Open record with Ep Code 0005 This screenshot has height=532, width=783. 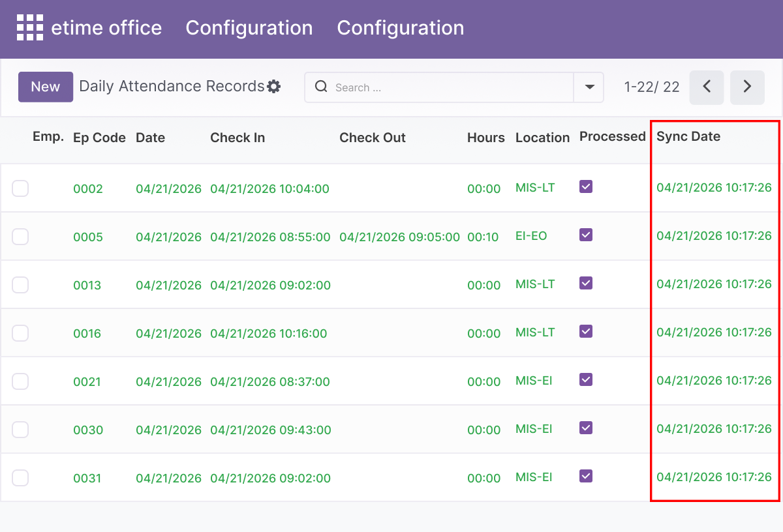[x=88, y=237]
